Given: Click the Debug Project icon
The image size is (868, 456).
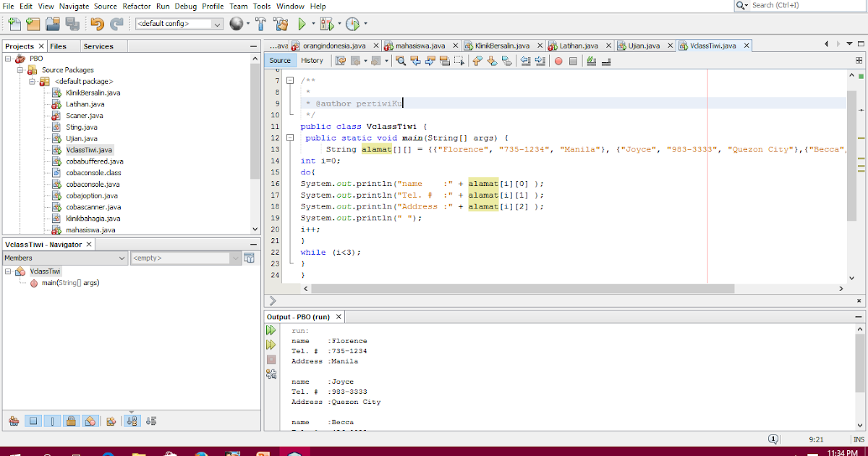Looking at the screenshot, I should pyautogui.click(x=326, y=24).
